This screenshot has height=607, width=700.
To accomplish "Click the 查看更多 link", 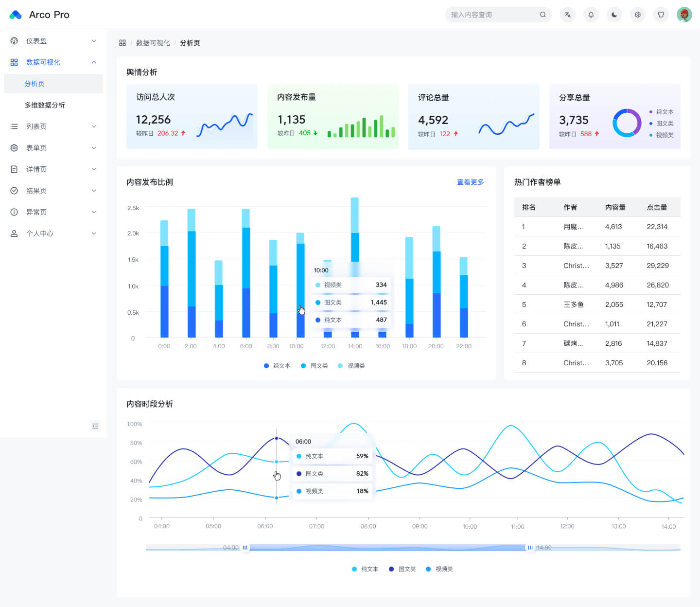I will (471, 182).
